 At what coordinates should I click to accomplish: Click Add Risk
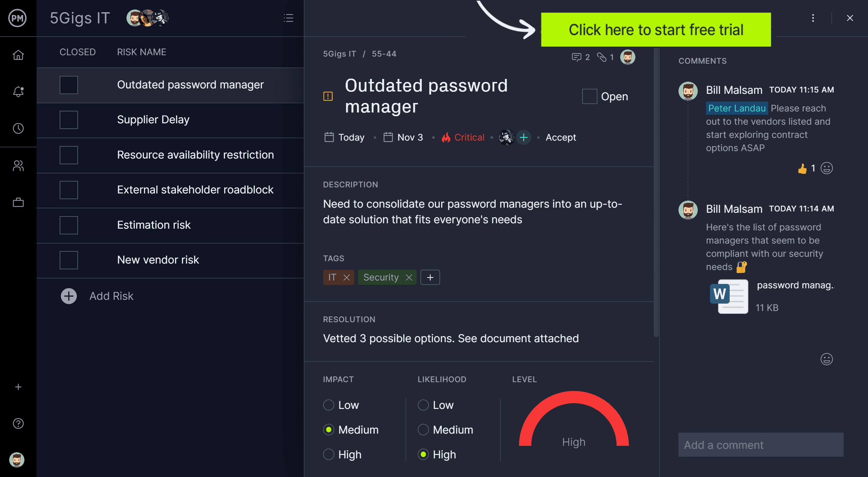click(97, 296)
